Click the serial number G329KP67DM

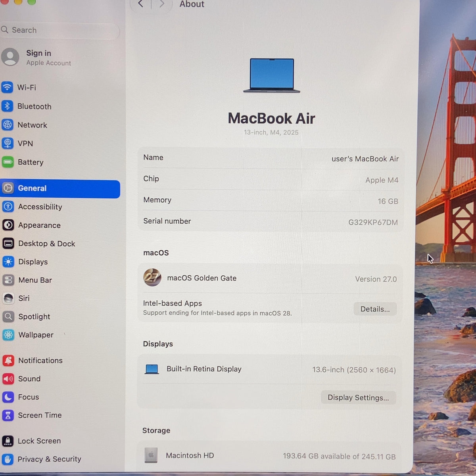373,222
